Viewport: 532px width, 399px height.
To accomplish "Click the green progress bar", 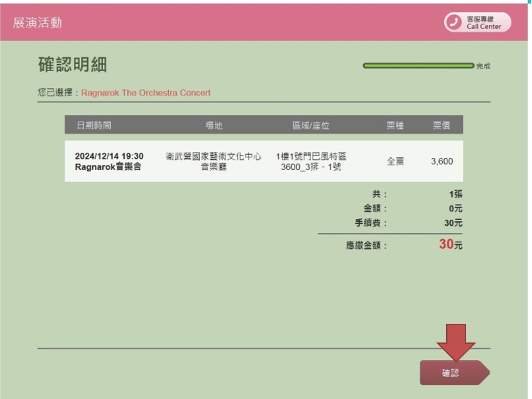I will [419, 65].
